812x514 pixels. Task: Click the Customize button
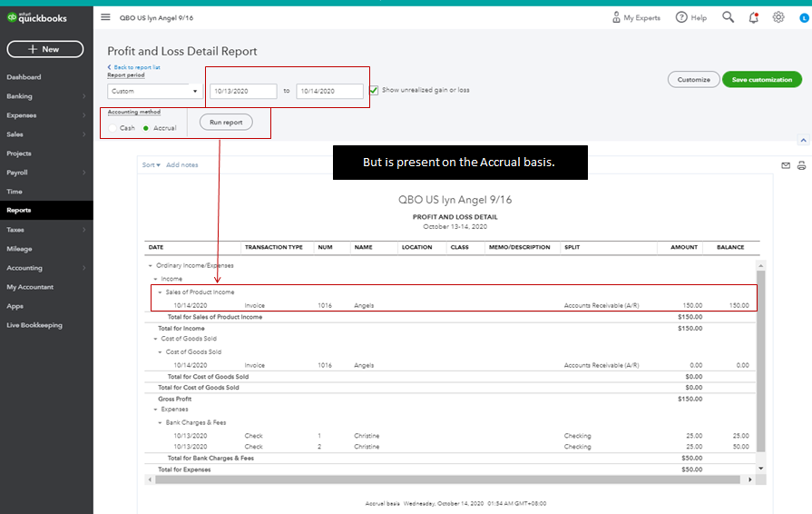point(693,80)
